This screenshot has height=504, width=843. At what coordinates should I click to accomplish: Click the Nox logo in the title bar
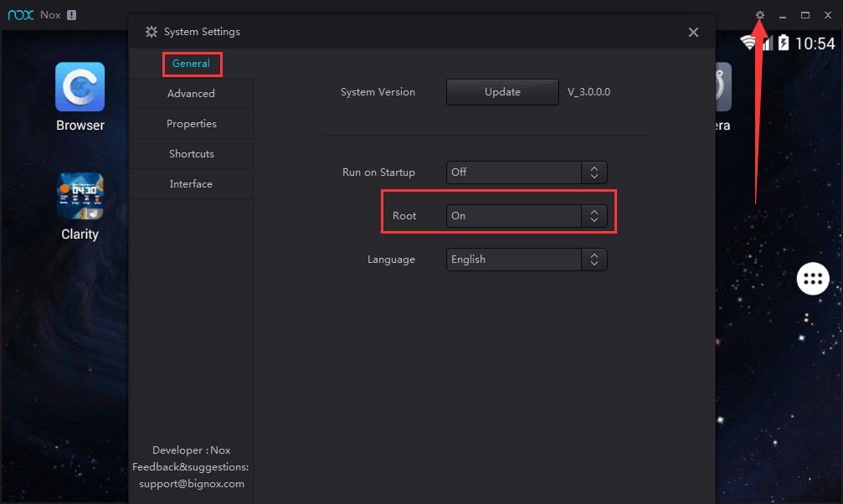pyautogui.click(x=20, y=14)
